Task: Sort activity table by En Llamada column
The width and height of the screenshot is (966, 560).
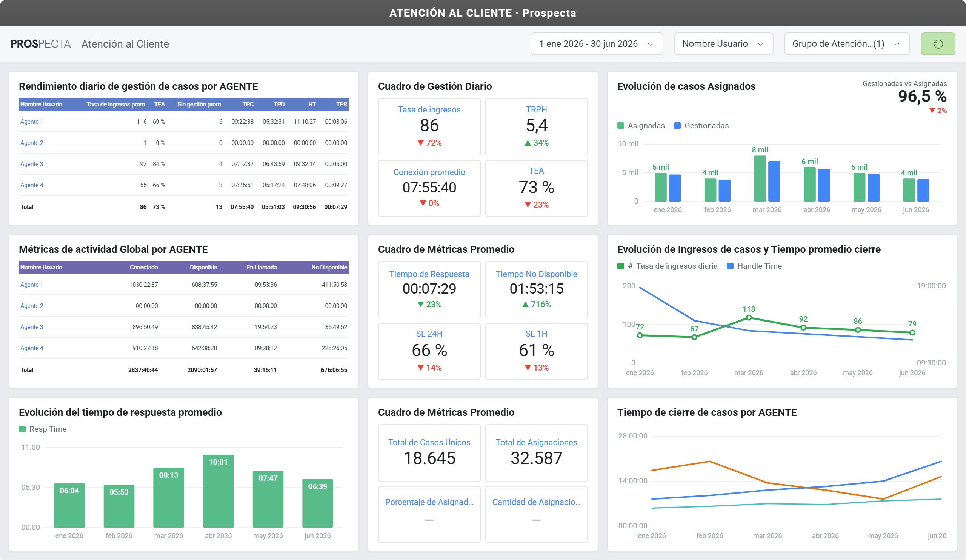Action: tap(262, 267)
